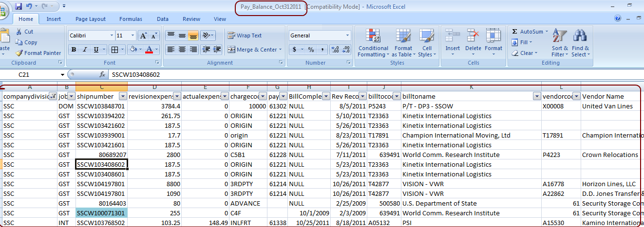
Task: Open the Font dialog launcher
Action: (x=157, y=63)
